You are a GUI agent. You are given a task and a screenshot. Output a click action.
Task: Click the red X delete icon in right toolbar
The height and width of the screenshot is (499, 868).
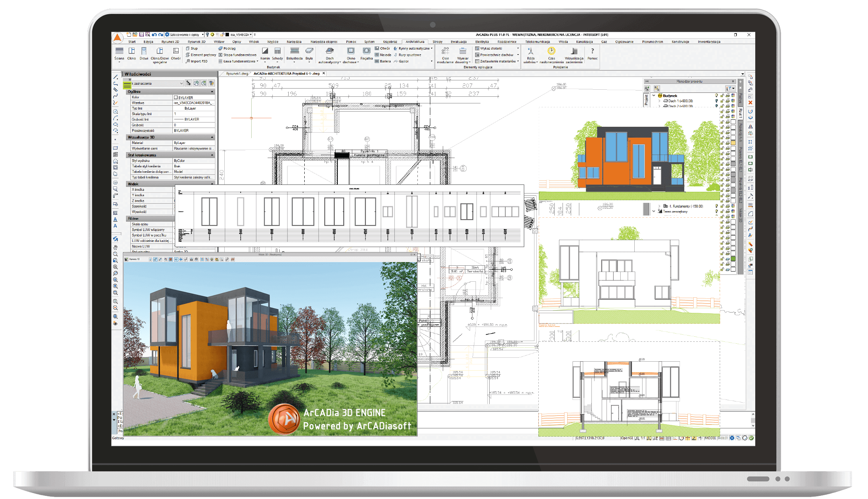coord(750,103)
